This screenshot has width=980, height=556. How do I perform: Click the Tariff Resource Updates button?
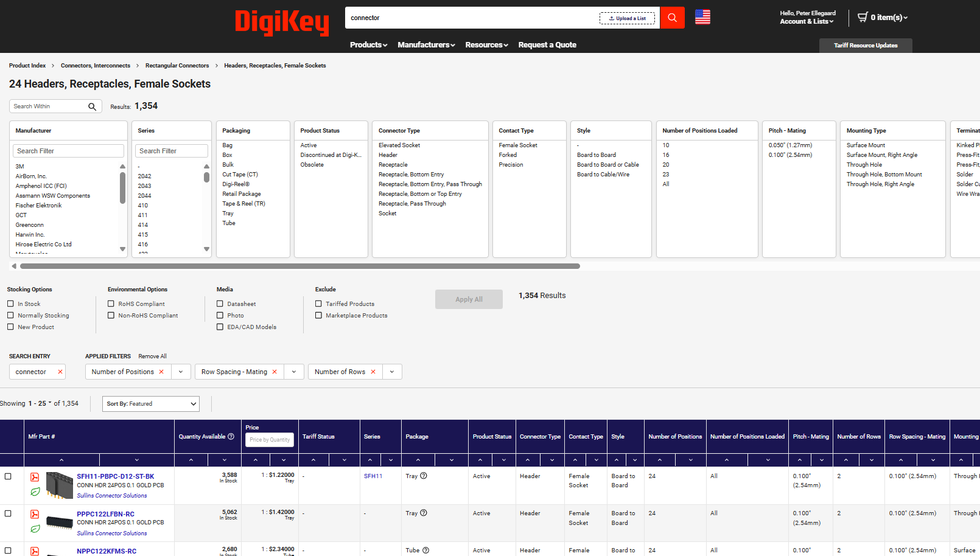[865, 46]
